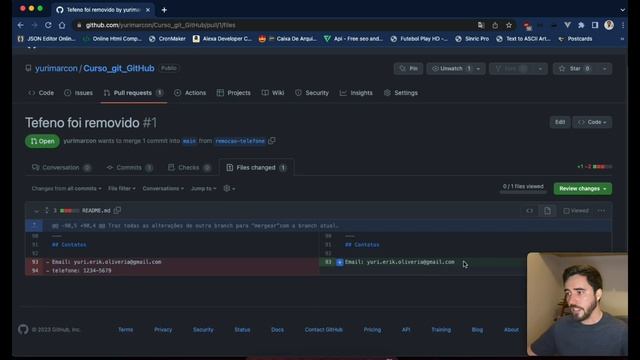Viewport: 640px width, 360px height.
Task: Expand all lines in the README.md diff
Action: pyautogui.click(x=46, y=210)
